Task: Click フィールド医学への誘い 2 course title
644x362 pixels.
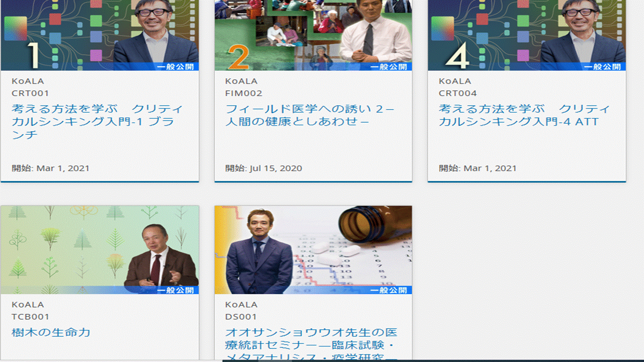Action: [310, 115]
